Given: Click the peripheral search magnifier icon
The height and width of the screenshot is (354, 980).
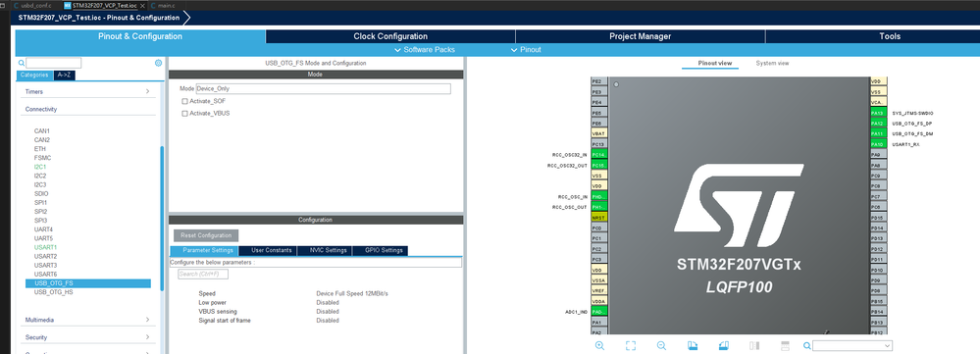Looking at the screenshot, I should [22, 63].
